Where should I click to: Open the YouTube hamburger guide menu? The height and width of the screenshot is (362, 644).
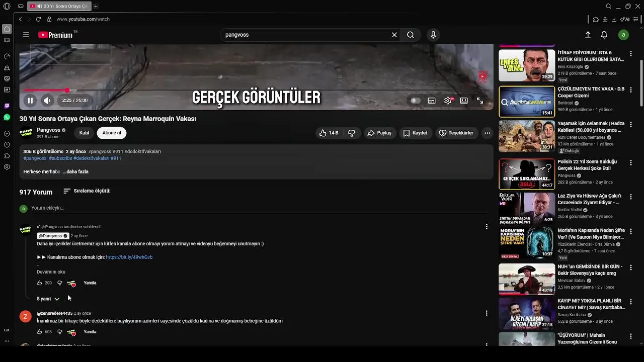point(26,35)
